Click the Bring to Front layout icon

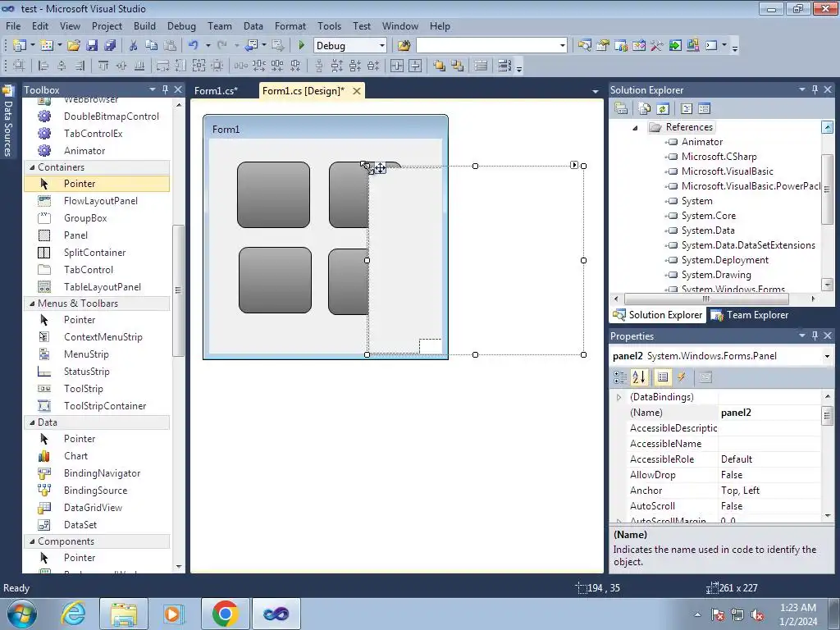point(440,66)
